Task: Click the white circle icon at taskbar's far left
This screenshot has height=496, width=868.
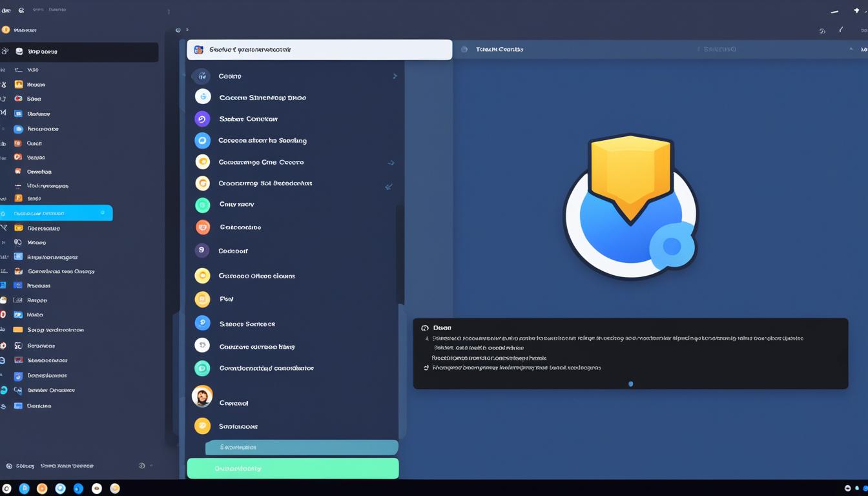Action: click(6, 488)
